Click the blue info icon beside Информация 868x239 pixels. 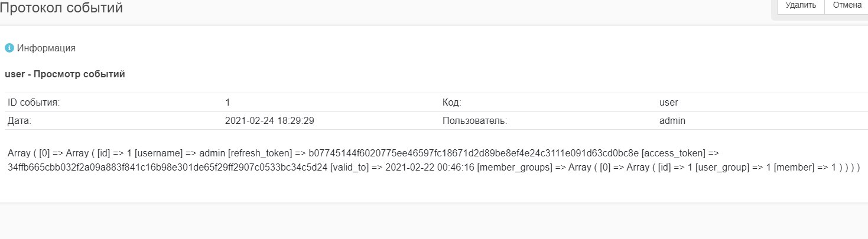pos(9,48)
